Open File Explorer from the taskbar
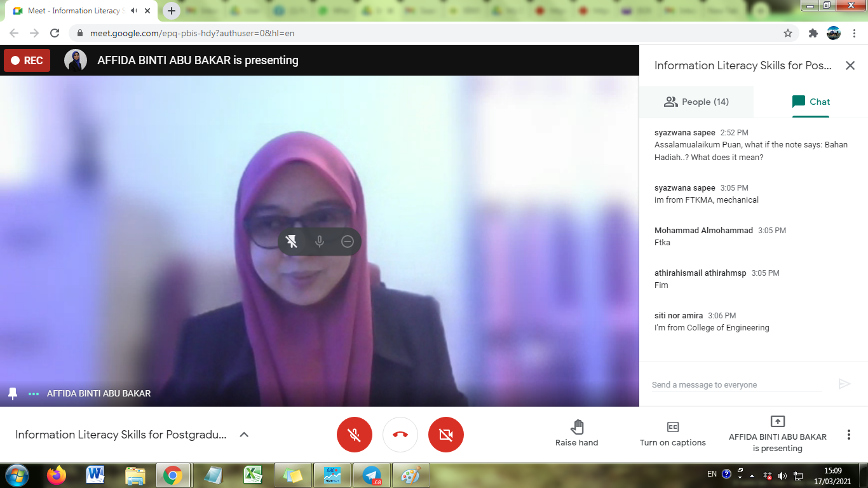Image resolution: width=868 pixels, height=488 pixels. pyautogui.click(x=135, y=475)
